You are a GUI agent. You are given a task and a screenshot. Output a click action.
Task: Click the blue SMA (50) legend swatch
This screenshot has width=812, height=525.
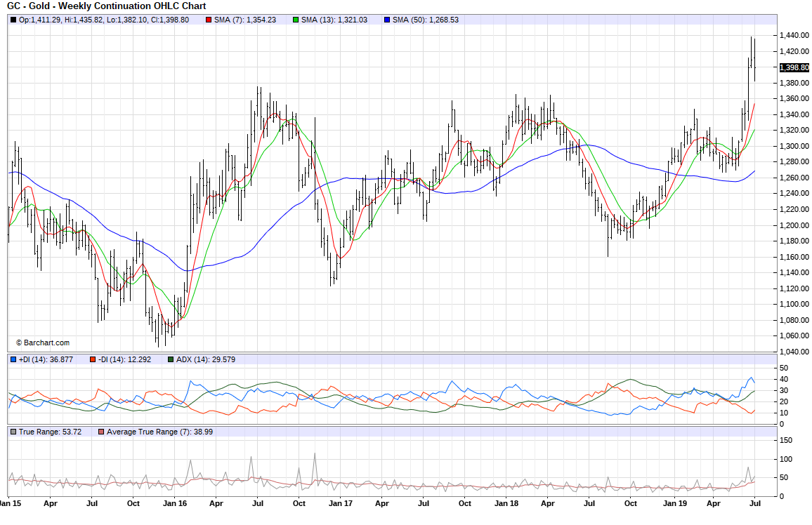(387, 20)
